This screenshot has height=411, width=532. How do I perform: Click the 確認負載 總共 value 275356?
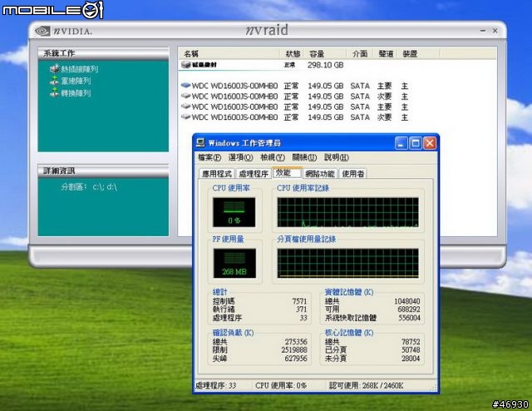296,342
